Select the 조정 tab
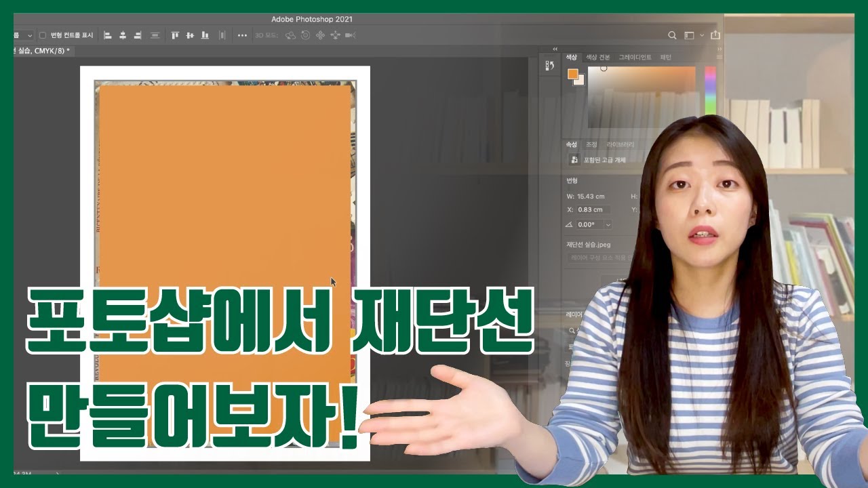Image resolution: width=868 pixels, height=488 pixels. pyautogui.click(x=591, y=144)
